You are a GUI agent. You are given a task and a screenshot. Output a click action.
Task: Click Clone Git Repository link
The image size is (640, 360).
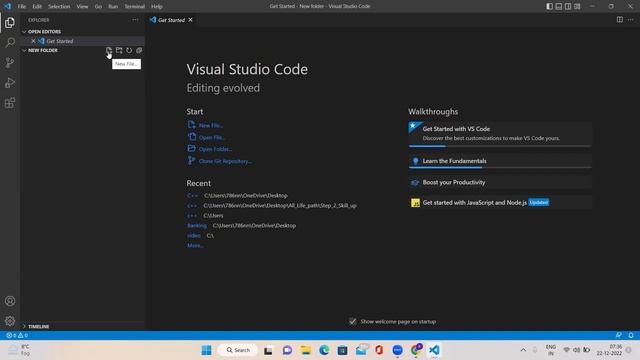coord(225,161)
